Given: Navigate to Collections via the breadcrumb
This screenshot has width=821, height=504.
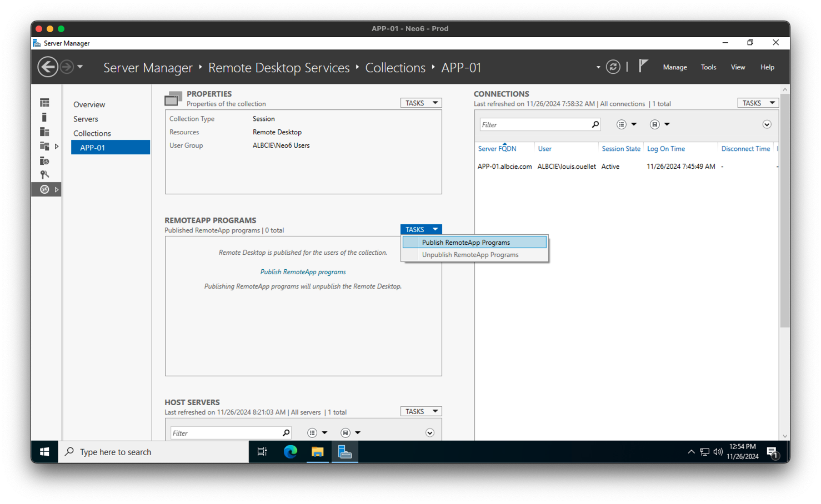Looking at the screenshot, I should coord(395,67).
